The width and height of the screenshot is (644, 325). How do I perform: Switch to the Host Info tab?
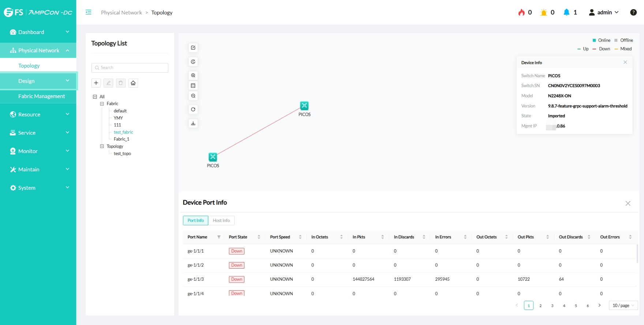click(x=221, y=221)
